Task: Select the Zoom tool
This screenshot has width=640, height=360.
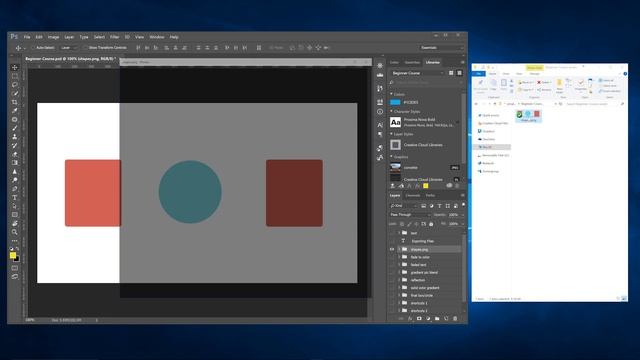Action: (15, 232)
